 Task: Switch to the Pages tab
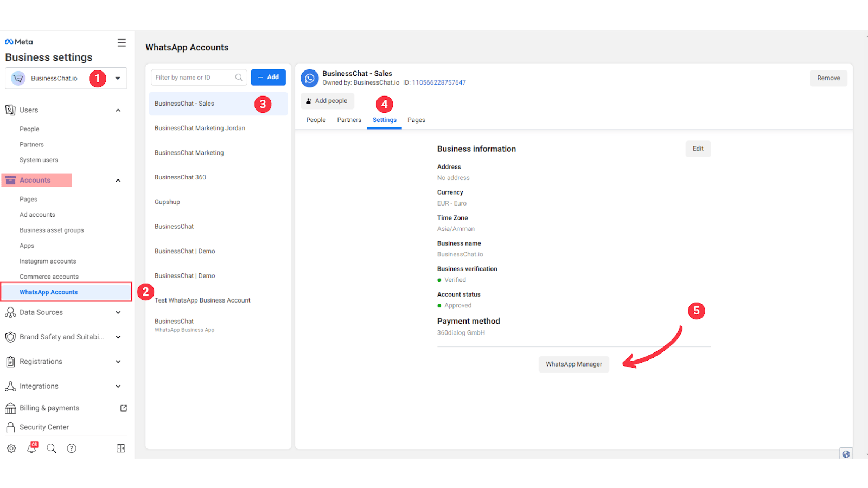[416, 120]
